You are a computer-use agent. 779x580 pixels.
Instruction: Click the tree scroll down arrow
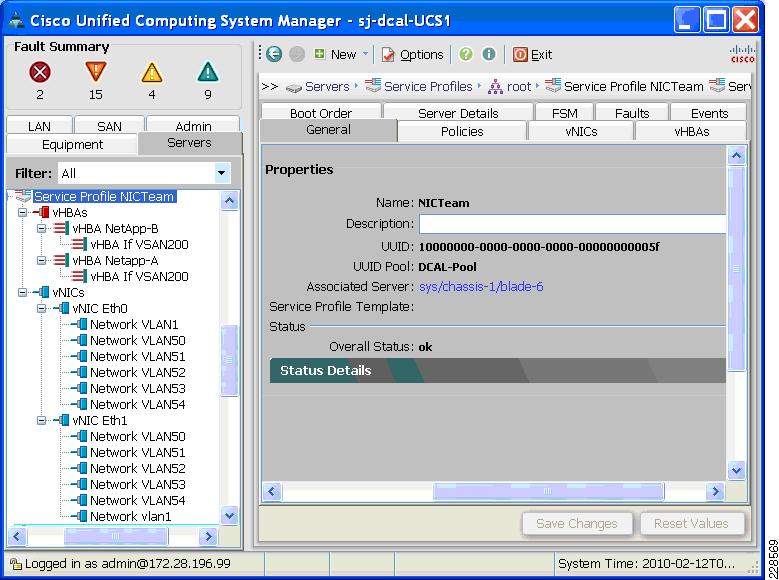[x=229, y=515]
